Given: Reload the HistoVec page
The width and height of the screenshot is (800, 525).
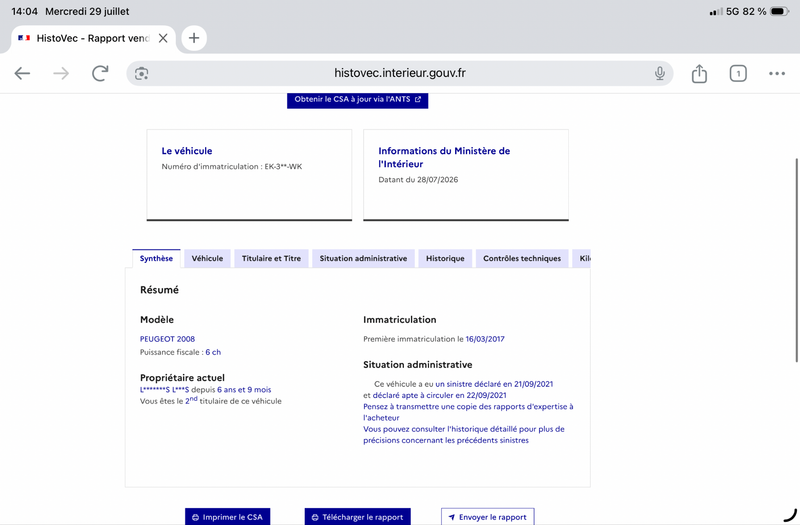Looking at the screenshot, I should (x=100, y=73).
